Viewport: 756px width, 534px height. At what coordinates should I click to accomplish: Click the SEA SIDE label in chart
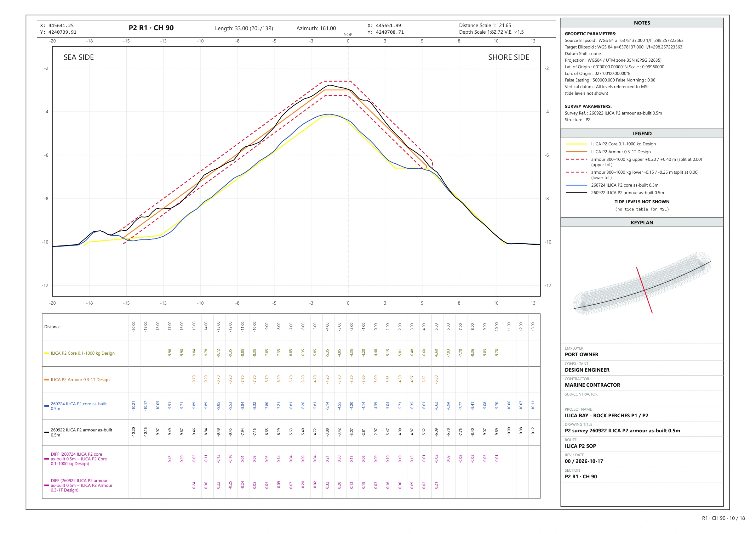coord(79,57)
